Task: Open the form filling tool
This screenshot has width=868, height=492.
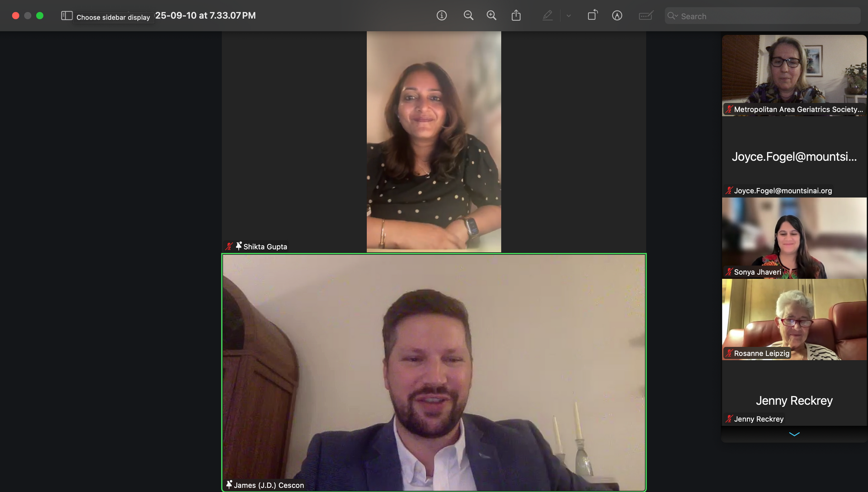Action: [x=646, y=16]
